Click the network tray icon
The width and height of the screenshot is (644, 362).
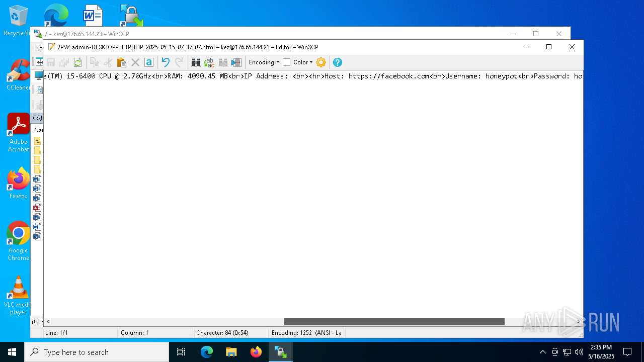tap(567, 352)
